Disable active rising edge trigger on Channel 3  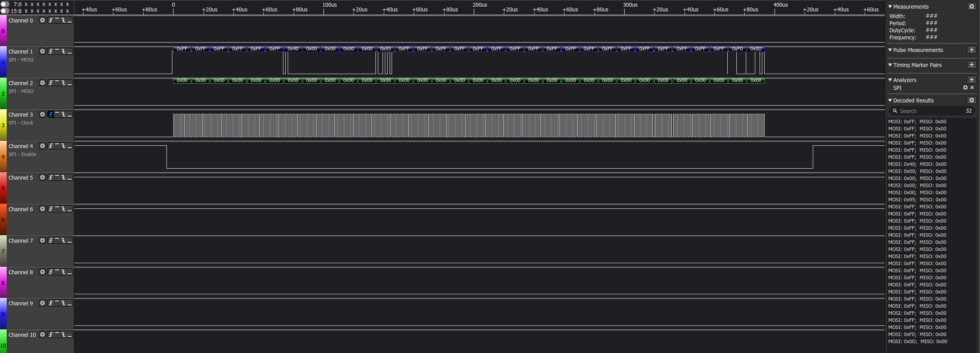51,115
